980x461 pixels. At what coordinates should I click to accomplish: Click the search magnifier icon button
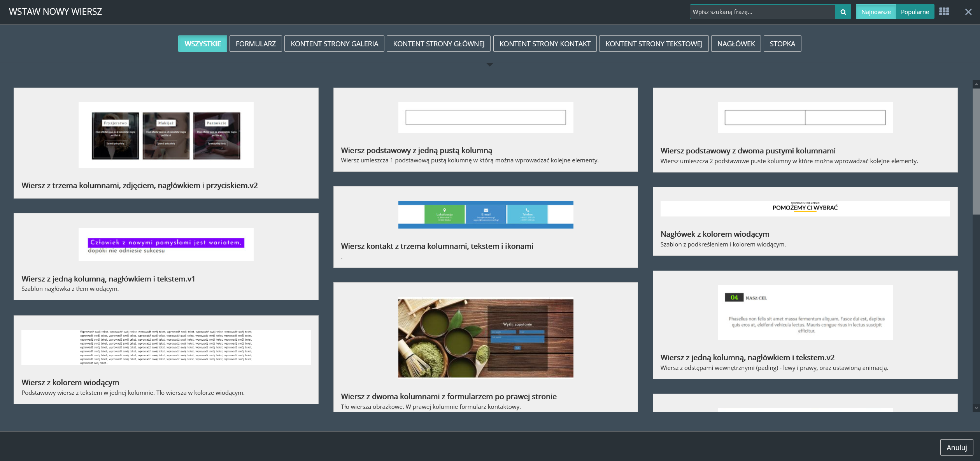pos(843,12)
